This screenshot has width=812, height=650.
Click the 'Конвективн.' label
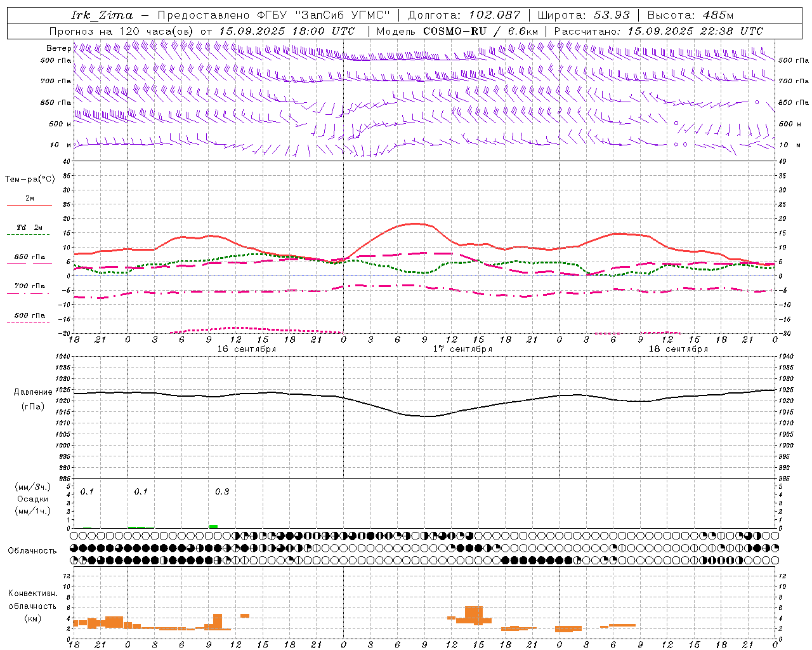click(33, 594)
